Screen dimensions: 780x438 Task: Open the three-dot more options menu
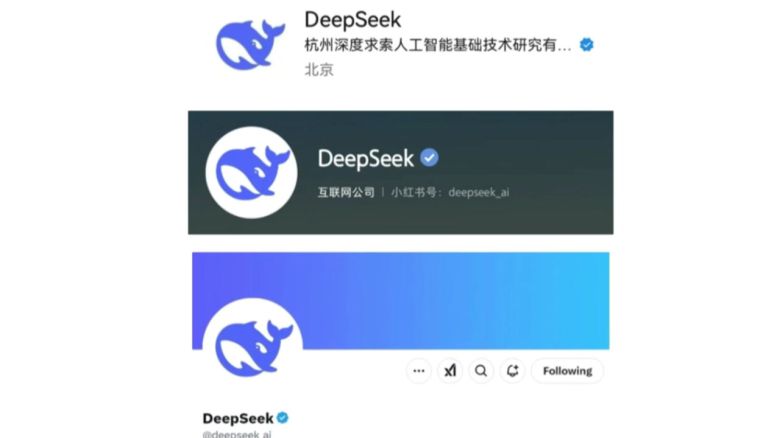coord(419,371)
